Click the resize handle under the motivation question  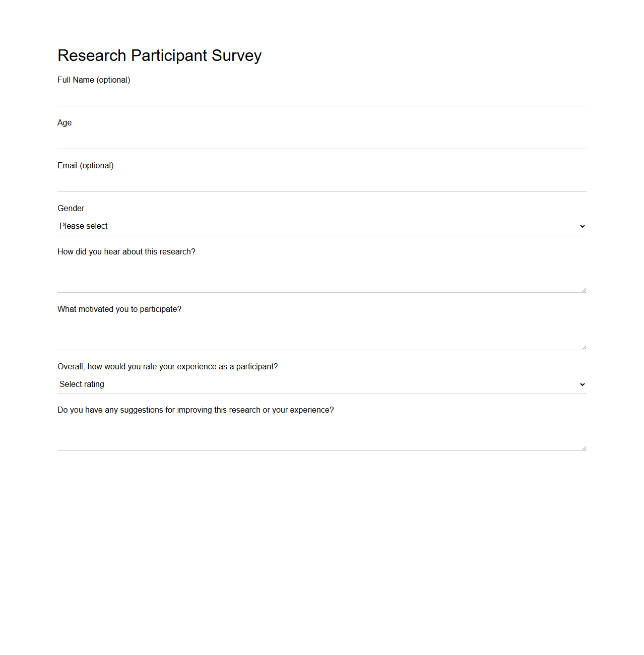point(584,346)
